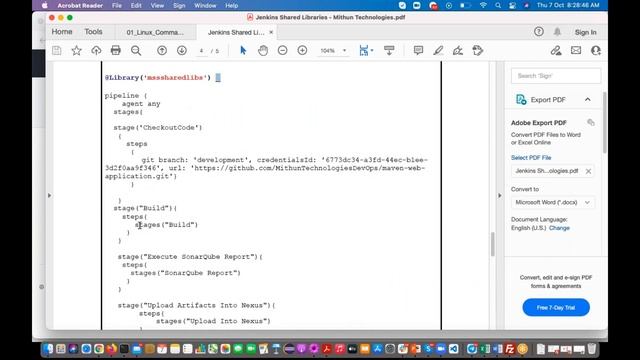
Task: Click the copy icon beside Adobe Export PDF
Action: coord(591,122)
